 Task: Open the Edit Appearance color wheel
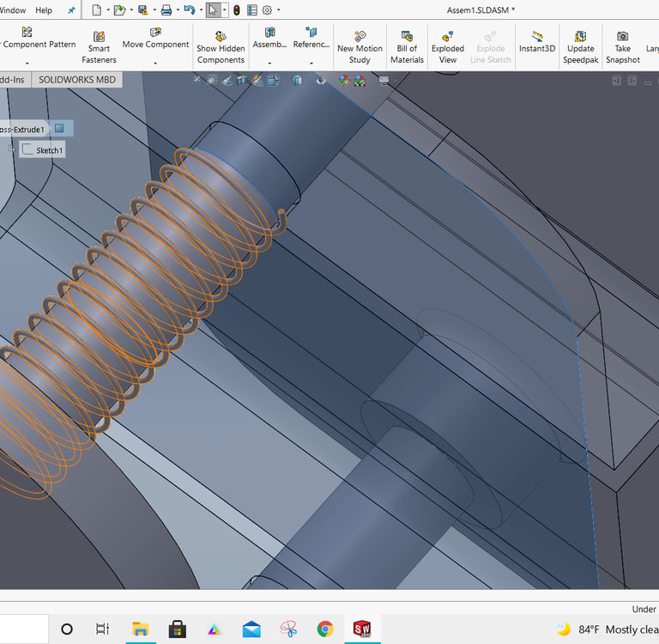click(344, 81)
